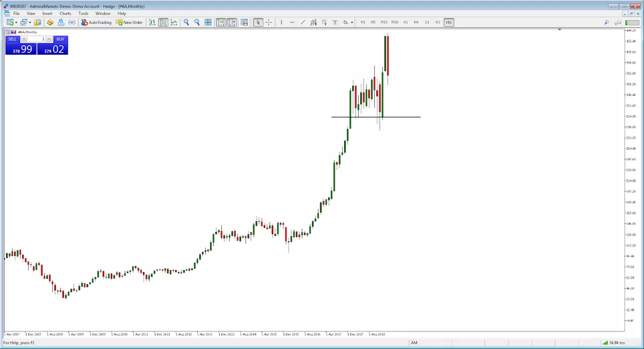
Task: Zoom in on the chart
Action: [186, 22]
